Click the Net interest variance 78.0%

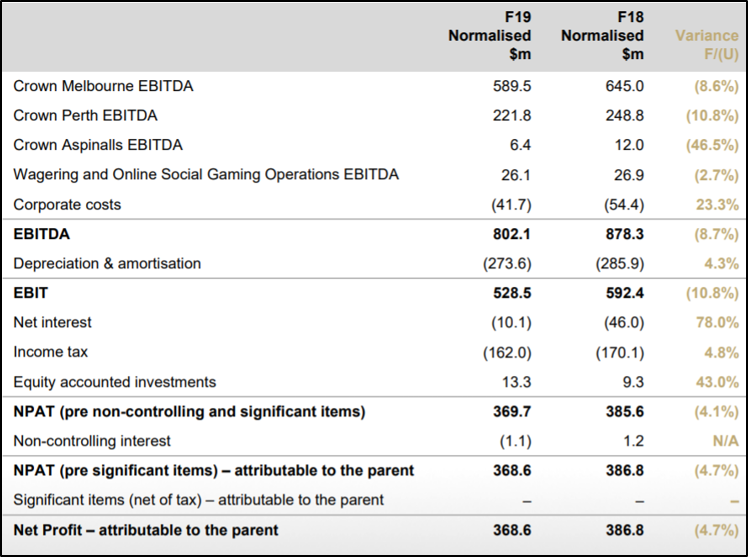point(717,322)
